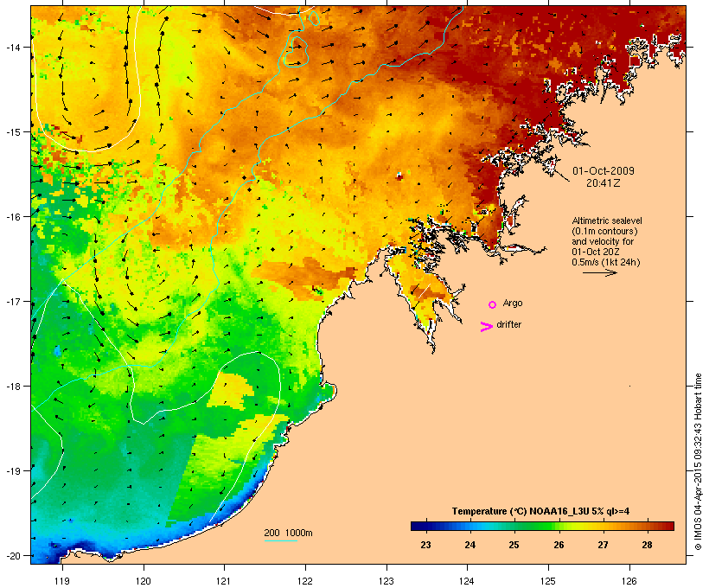Click the 'Temperature (°C) NOAA16_L3U 5% ql>=4' title
Screen dimensions: 709x588
(x=540, y=511)
